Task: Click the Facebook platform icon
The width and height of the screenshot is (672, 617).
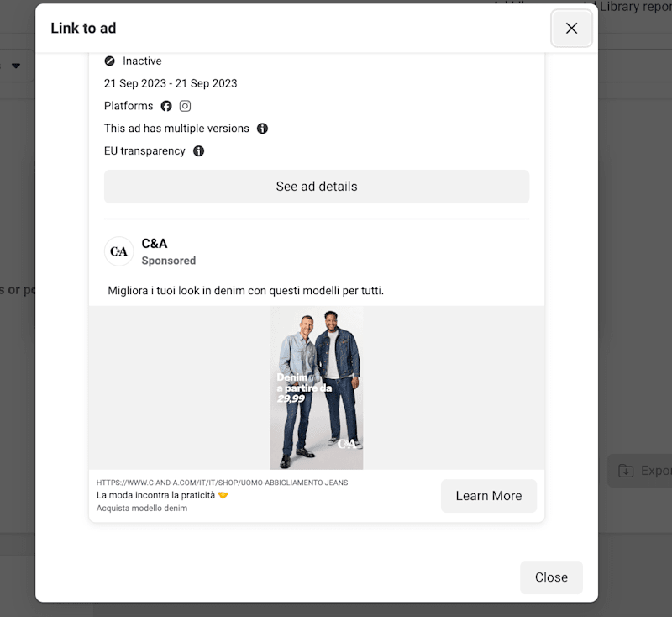Action: point(166,106)
